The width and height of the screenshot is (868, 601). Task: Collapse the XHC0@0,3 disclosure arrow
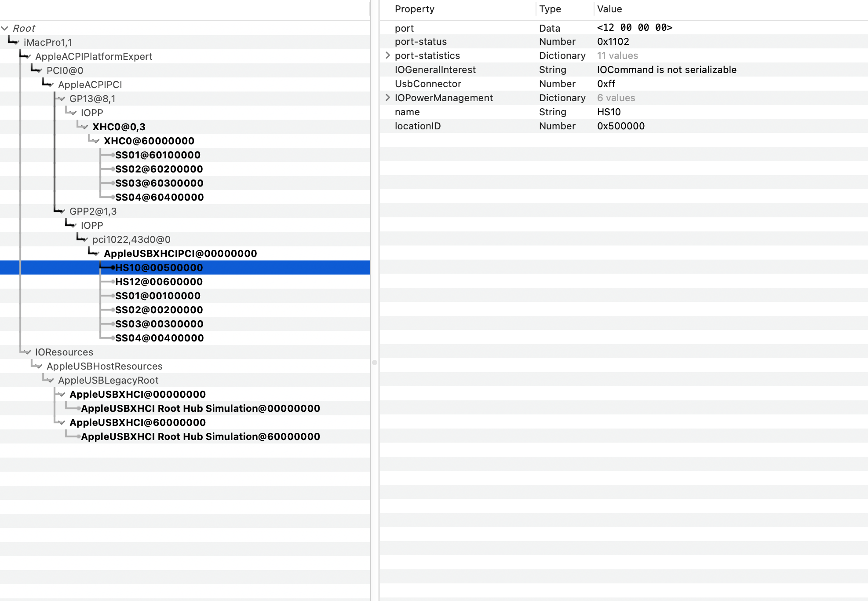85,127
